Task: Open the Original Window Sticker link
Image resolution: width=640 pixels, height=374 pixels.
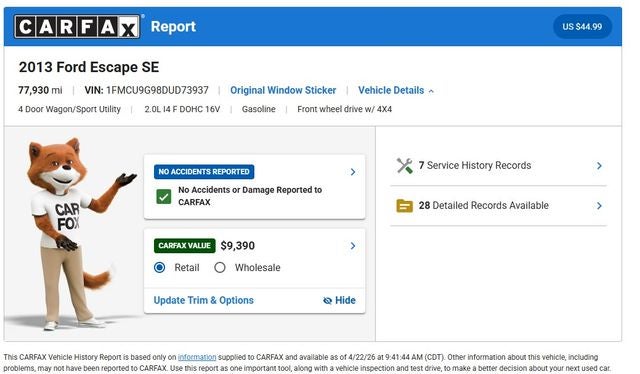Action: [x=283, y=90]
